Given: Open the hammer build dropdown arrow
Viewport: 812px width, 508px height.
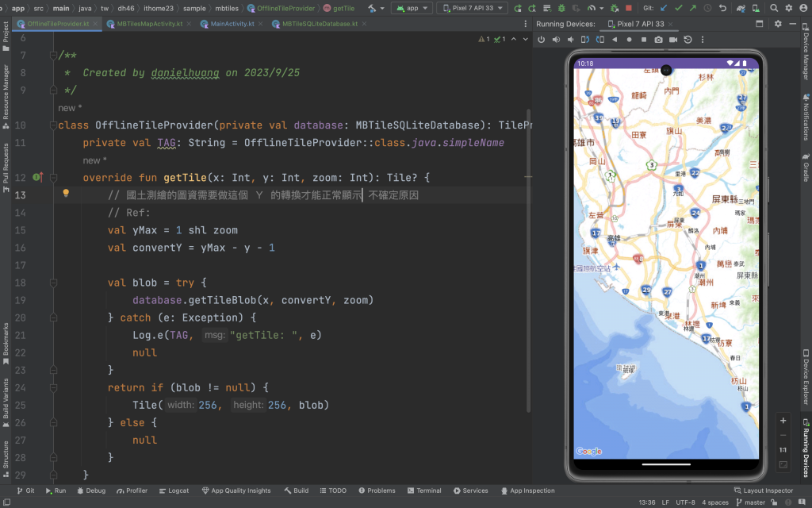Looking at the screenshot, I should click(x=382, y=8).
